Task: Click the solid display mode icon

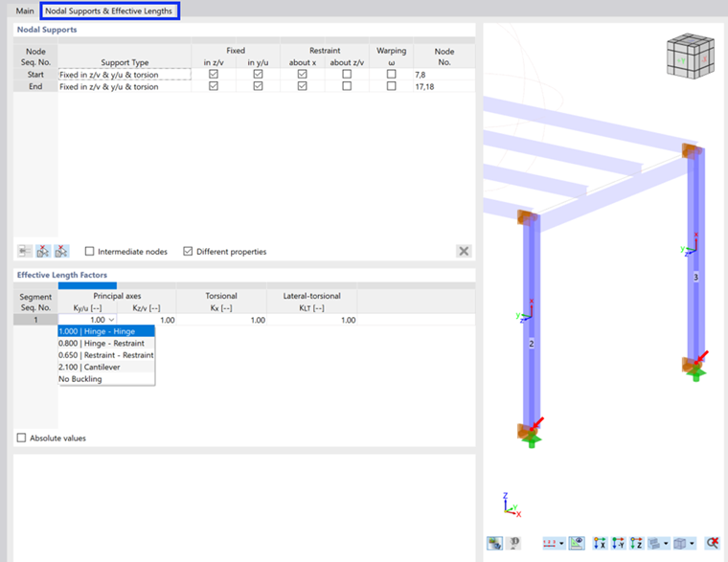Action: (654, 543)
